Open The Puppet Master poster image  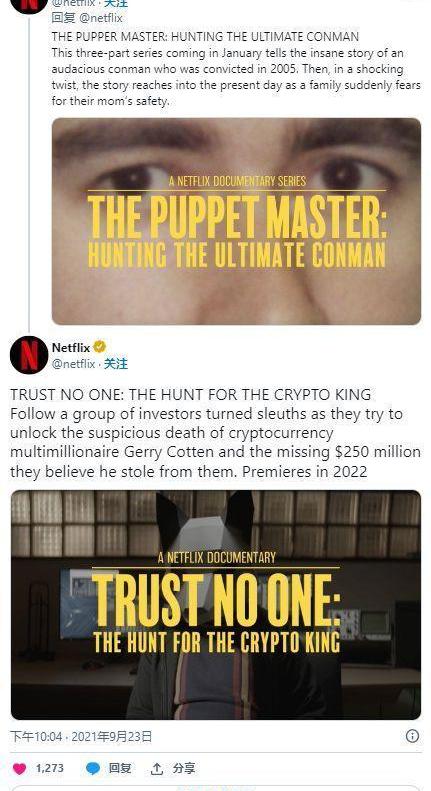[x=236, y=221]
